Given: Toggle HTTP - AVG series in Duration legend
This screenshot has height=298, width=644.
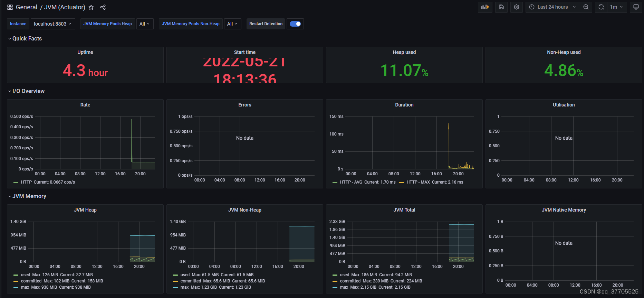Looking at the screenshot, I should coord(351,182).
